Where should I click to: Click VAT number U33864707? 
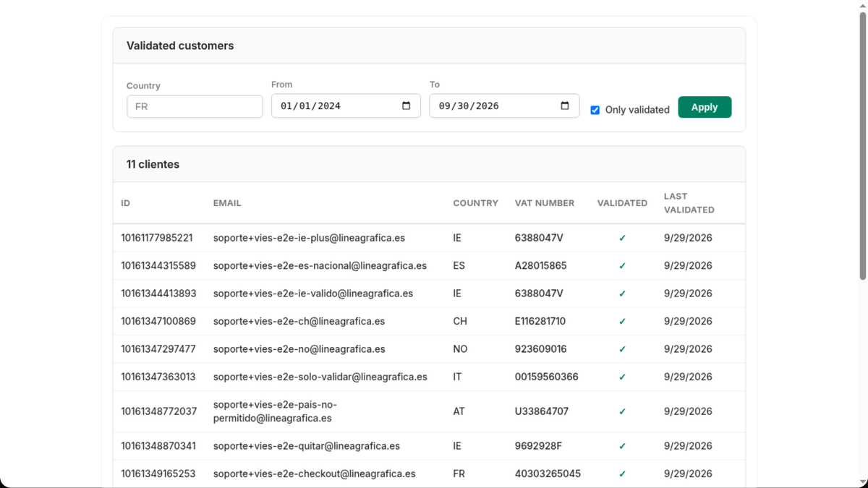coord(542,411)
